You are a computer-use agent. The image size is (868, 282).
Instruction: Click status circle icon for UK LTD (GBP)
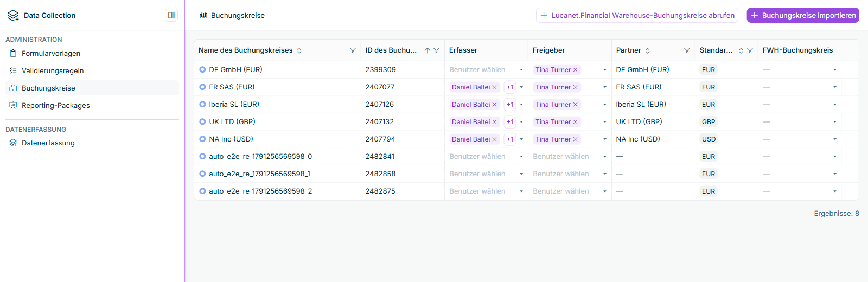tap(202, 121)
